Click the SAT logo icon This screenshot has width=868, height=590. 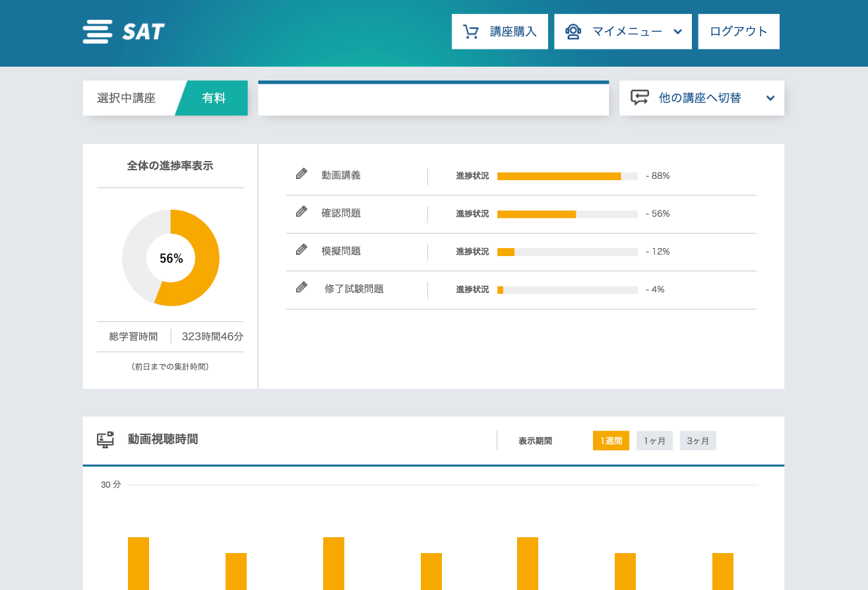(x=98, y=32)
